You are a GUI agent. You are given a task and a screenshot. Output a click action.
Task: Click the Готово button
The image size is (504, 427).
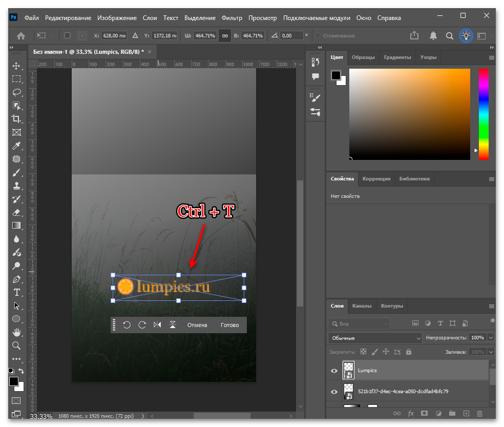point(229,325)
